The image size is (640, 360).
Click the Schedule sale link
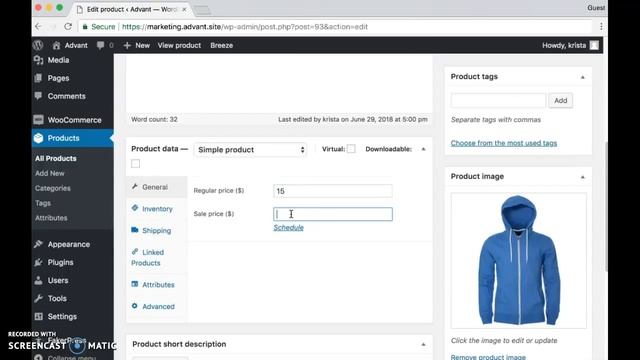289,228
